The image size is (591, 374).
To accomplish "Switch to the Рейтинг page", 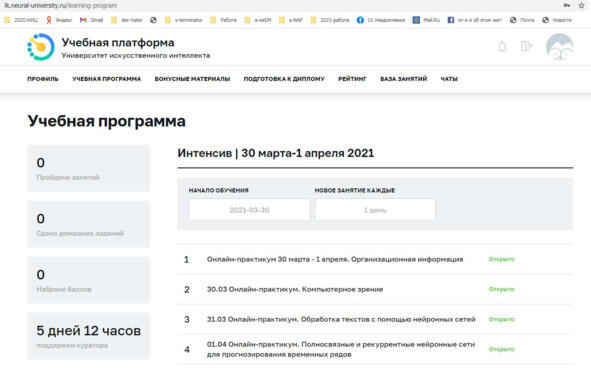I will pyautogui.click(x=352, y=79).
